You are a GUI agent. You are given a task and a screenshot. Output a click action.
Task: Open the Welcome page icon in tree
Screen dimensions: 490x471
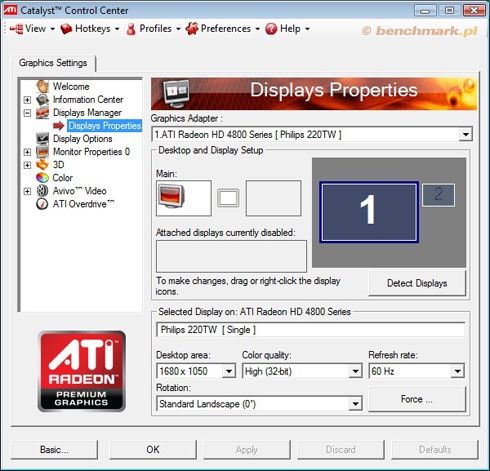pyautogui.click(x=42, y=86)
